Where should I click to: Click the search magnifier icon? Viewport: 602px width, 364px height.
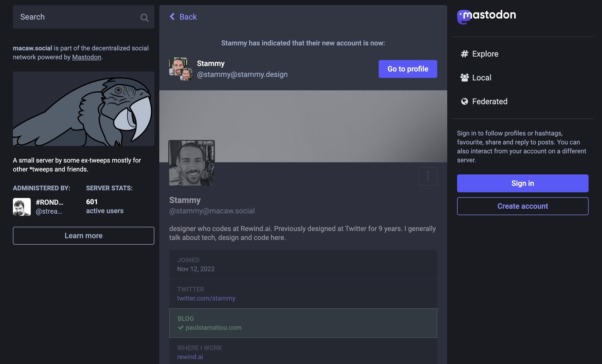(x=144, y=17)
